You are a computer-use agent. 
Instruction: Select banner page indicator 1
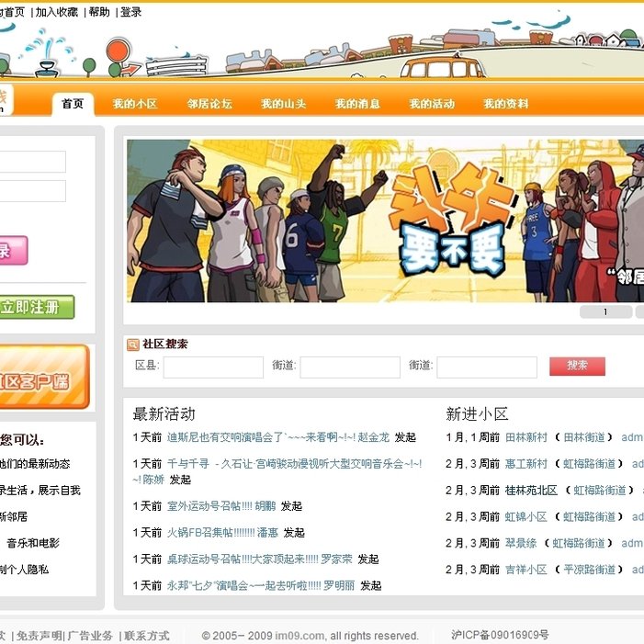pos(605,311)
